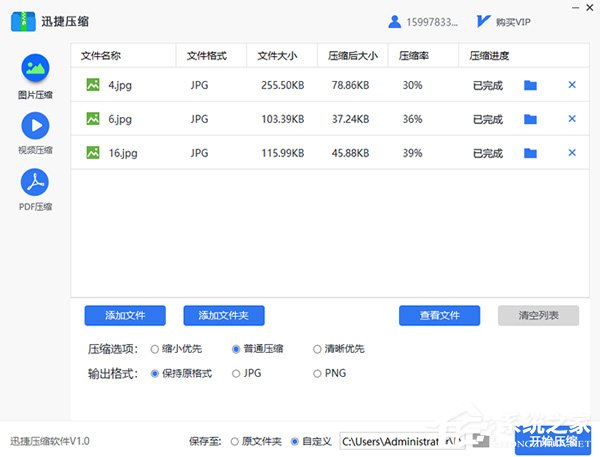The height and width of the screenshot is (457, 600).
Task: Click the 36% compression ratio cell
Action: pos(412,119)
